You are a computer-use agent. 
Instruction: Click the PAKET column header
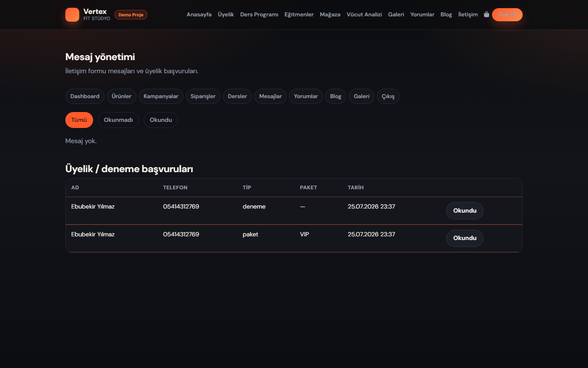coord(308,188)
